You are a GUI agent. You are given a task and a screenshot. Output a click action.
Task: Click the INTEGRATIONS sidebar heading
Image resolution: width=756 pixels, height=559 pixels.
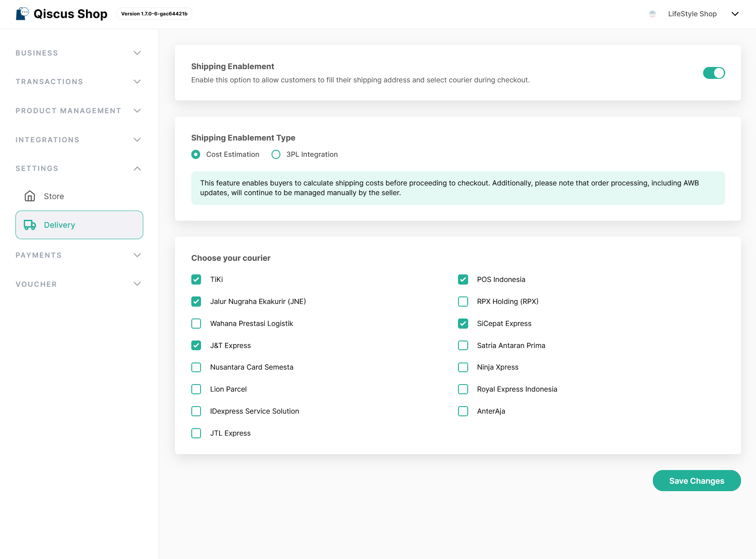48,140
